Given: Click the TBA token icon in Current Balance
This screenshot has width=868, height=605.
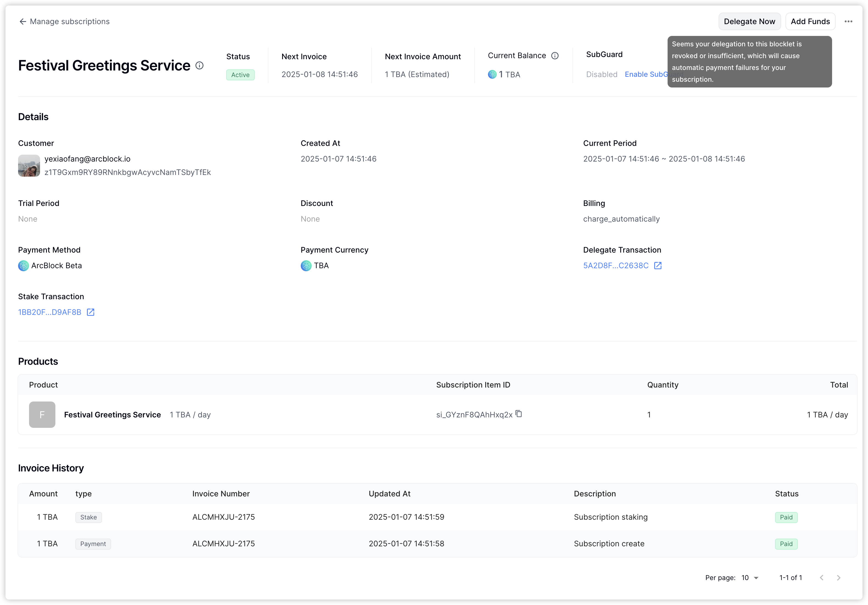Looking at the screenshot, I should coord(492,75).
